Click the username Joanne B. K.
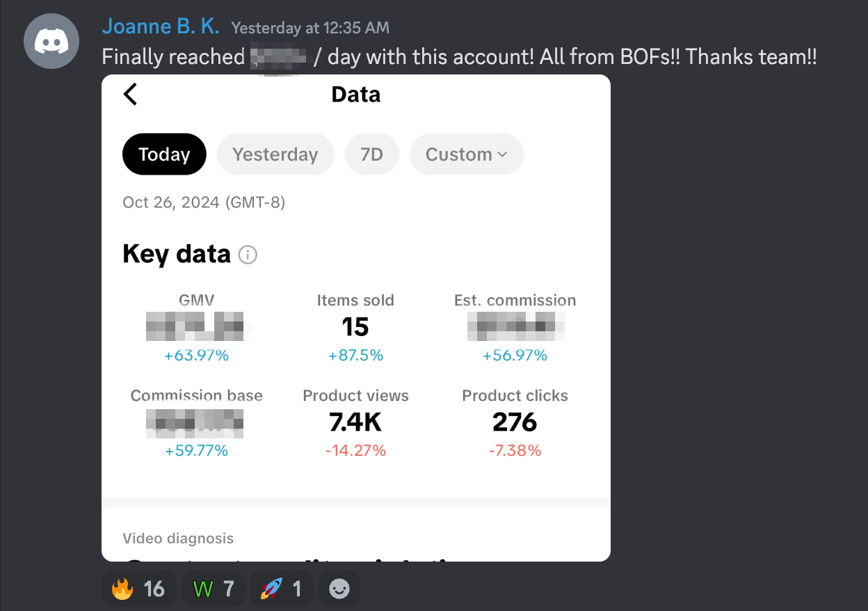This screenshot has width=868, height=611. 161,27
